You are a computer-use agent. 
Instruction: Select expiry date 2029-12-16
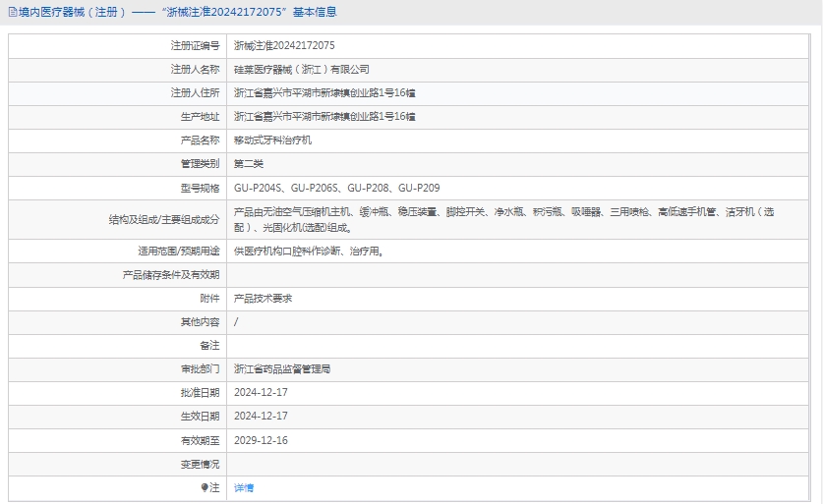[x=261, y=440]
